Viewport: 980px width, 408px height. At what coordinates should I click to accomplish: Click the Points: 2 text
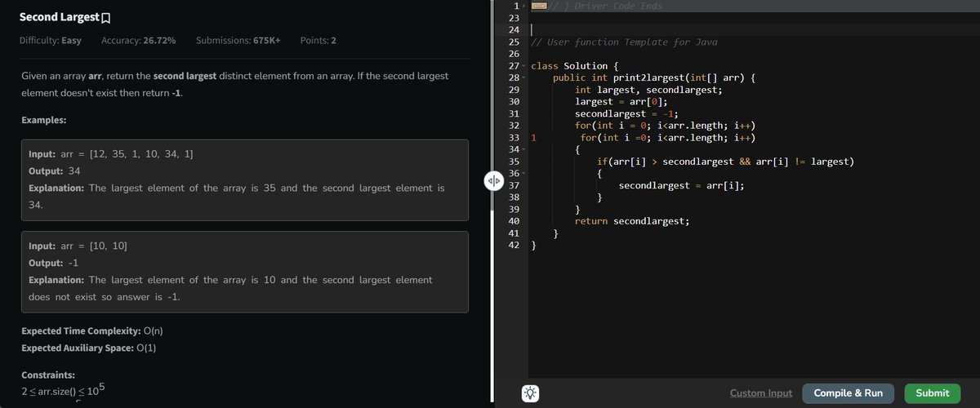318,40
